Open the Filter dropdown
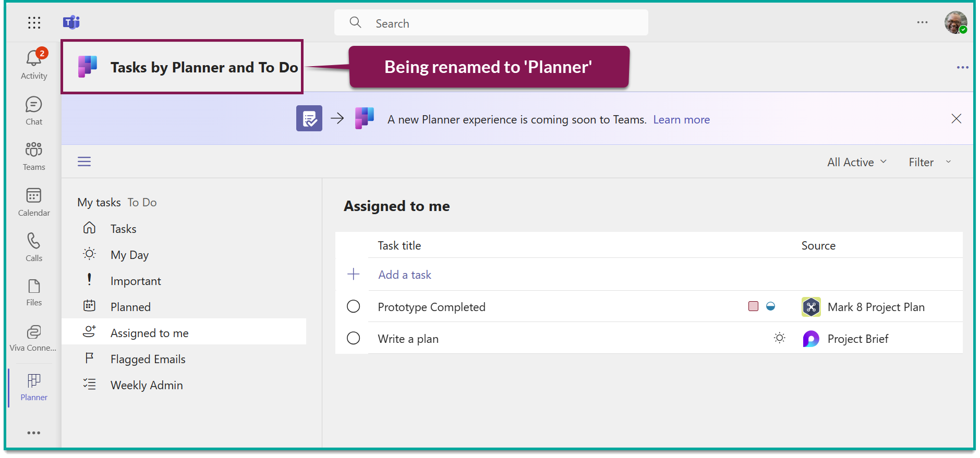 point(929,162)
